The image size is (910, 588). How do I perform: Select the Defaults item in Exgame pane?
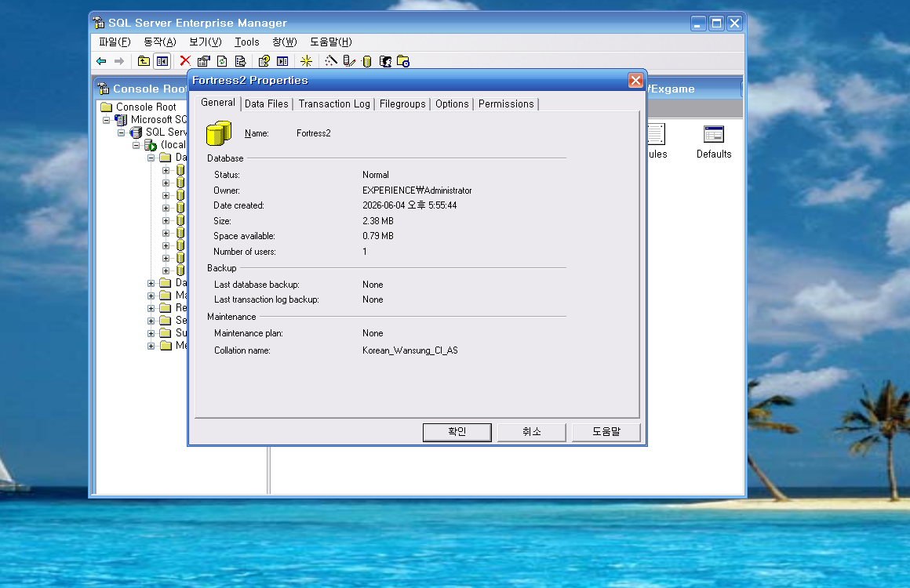pyautogui.click(x=714, y=142)
